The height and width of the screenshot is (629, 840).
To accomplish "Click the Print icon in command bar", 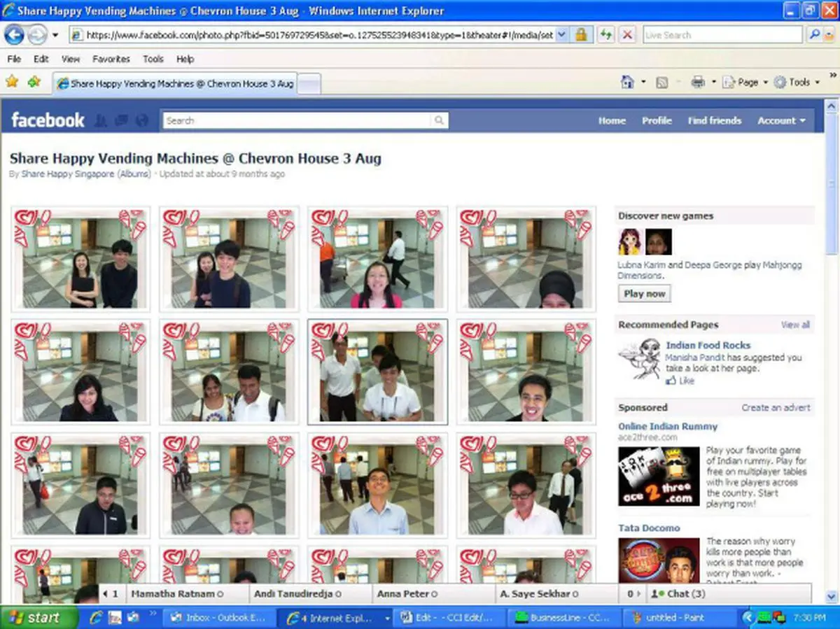I will [x=698, y=83].
